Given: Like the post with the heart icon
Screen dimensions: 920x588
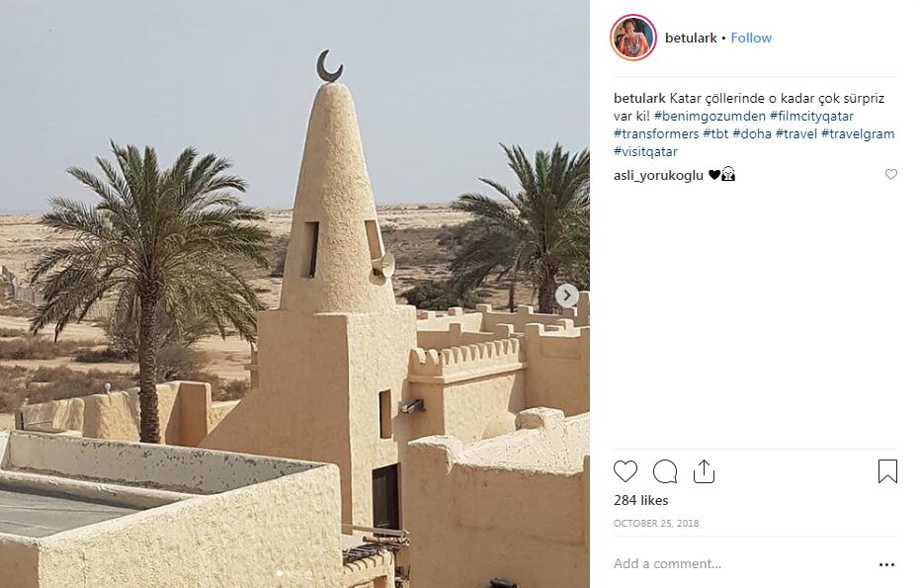Looking at the screenshot, I should tap(625, 471).
